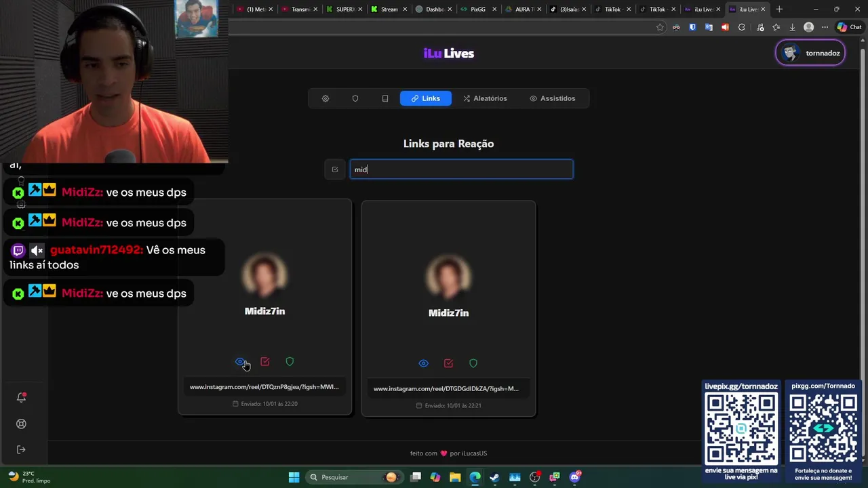Open the instagram reel DTQznP8gjea link
Image resolution: width=868 pixels, height=488 pixels.
point(264,387)
